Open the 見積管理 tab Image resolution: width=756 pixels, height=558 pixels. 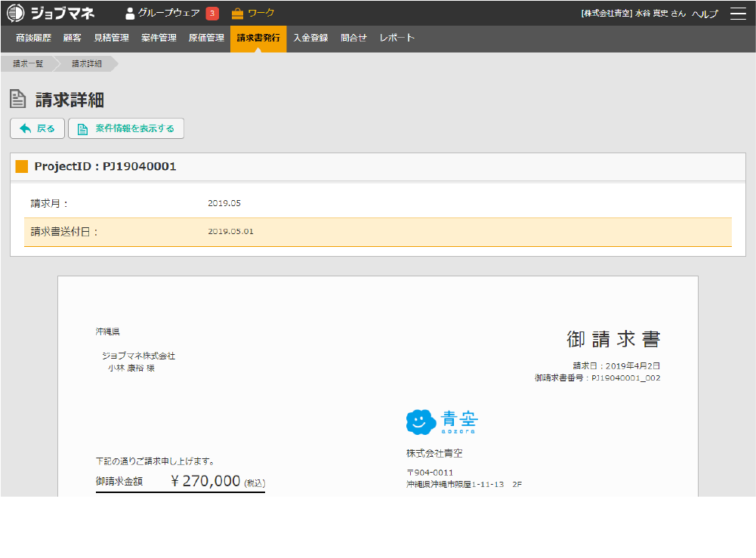coord(111,38)
